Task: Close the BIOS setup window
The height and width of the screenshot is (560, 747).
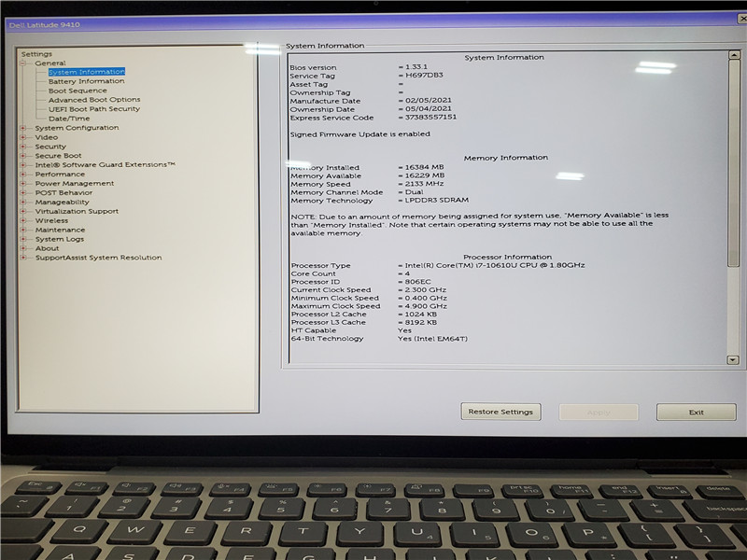Action: point(742,19)
